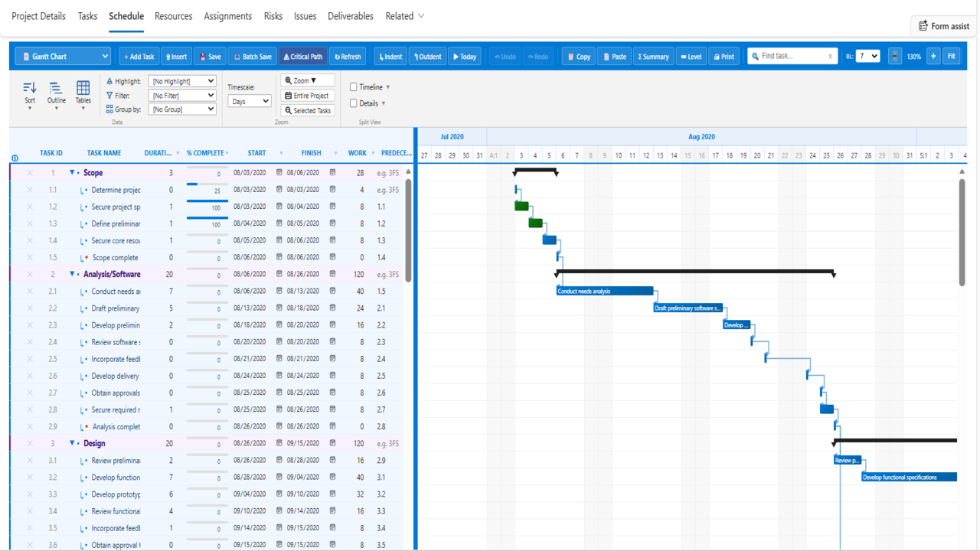This screenshot has width=980, height=551.
Task: Jump to Today in the chart
Action: (x=464, y=57)
